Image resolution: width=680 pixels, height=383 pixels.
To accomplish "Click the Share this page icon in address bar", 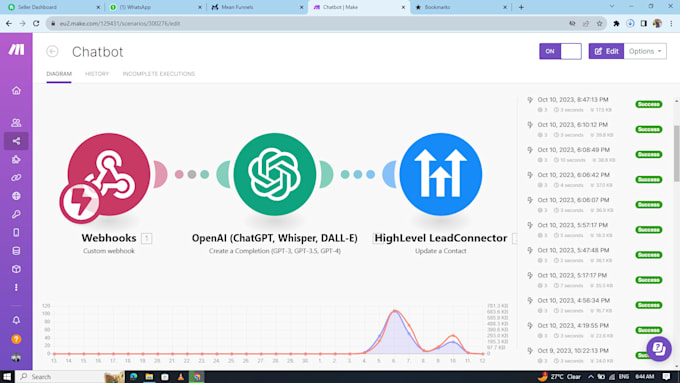I will click(586, 23).
